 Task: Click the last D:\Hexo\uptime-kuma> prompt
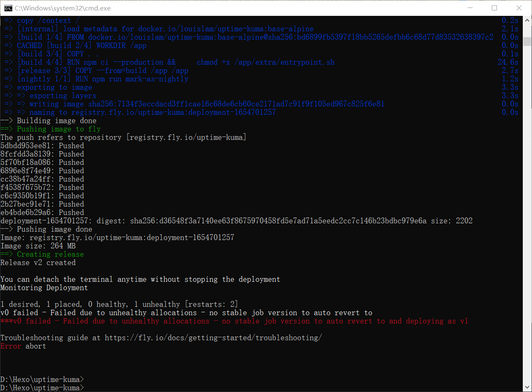pyautogui.click(x=42, y=388)
